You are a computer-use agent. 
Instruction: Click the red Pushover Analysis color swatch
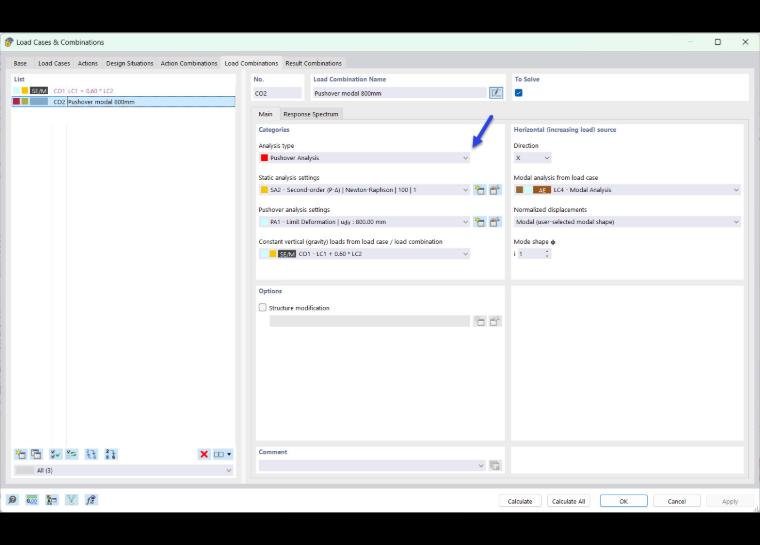(264, 158)
